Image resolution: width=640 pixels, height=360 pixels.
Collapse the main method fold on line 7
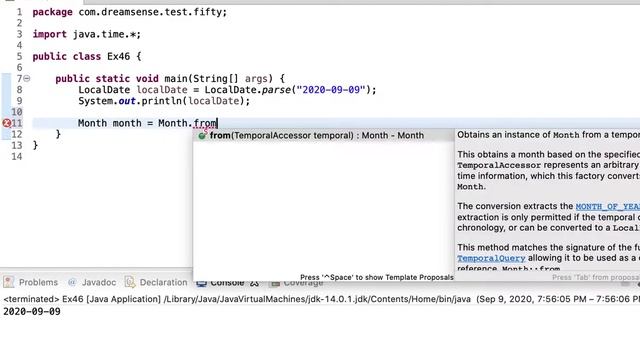[x=27, y=78]
